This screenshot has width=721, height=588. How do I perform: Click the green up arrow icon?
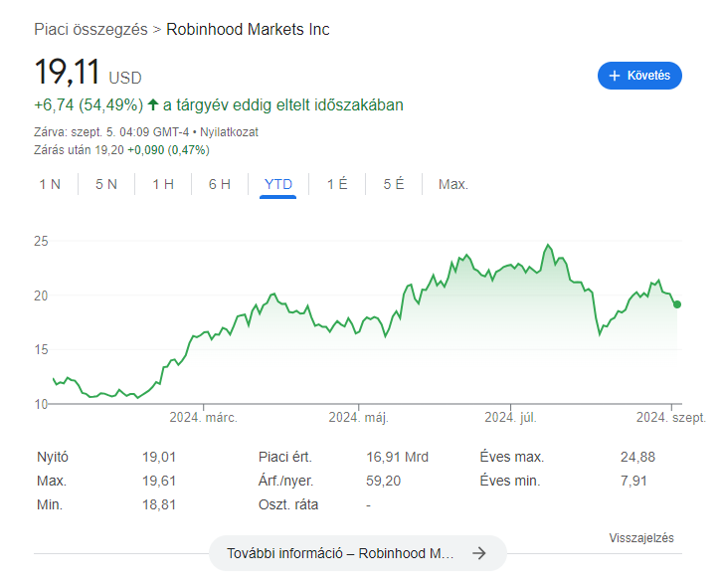tap(153, 104)
